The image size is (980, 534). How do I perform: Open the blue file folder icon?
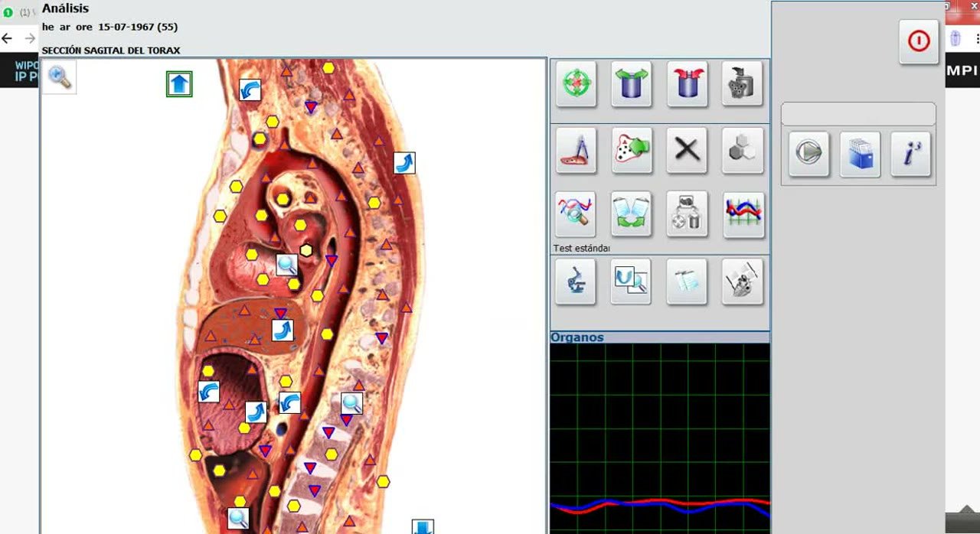tap(860, 154)
